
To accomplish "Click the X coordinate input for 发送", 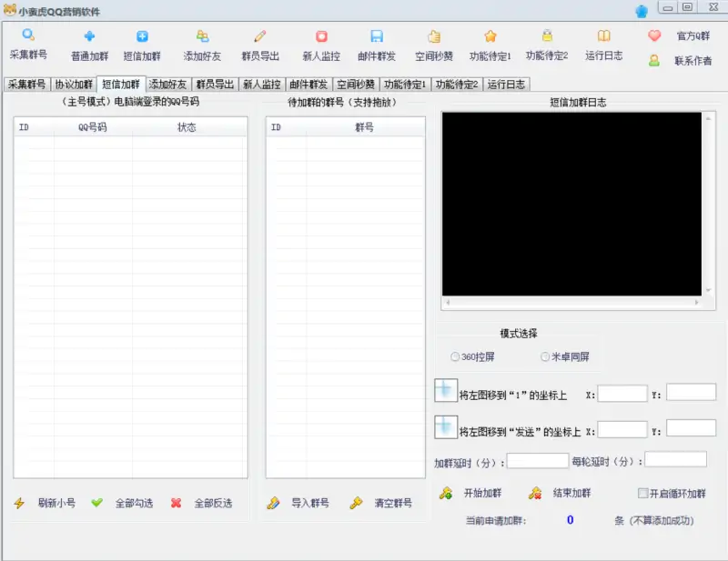I will pos(622,428).
